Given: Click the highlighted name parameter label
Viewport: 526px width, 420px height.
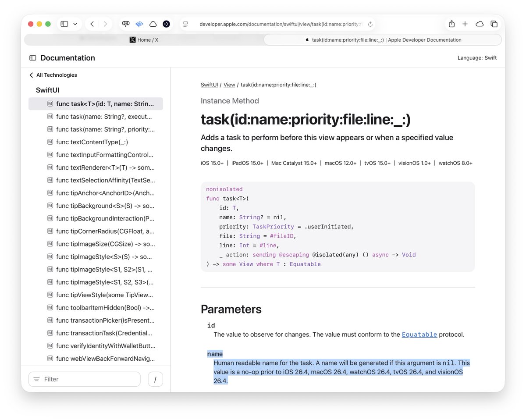Looking at the screenshot, I should (215, 354).
